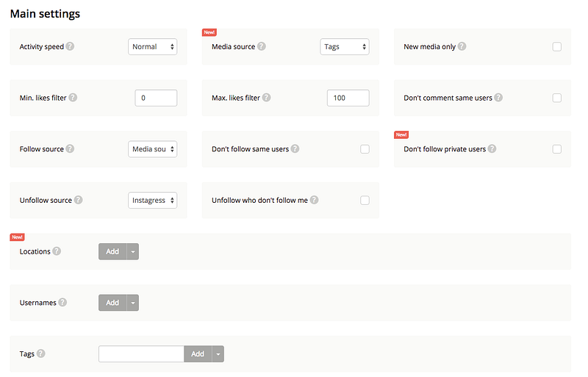Viewport: 588px width, 377px height.
Task: Click help icon beside Unfollow source
Action: pyautogui.click(x=78, y=200)
